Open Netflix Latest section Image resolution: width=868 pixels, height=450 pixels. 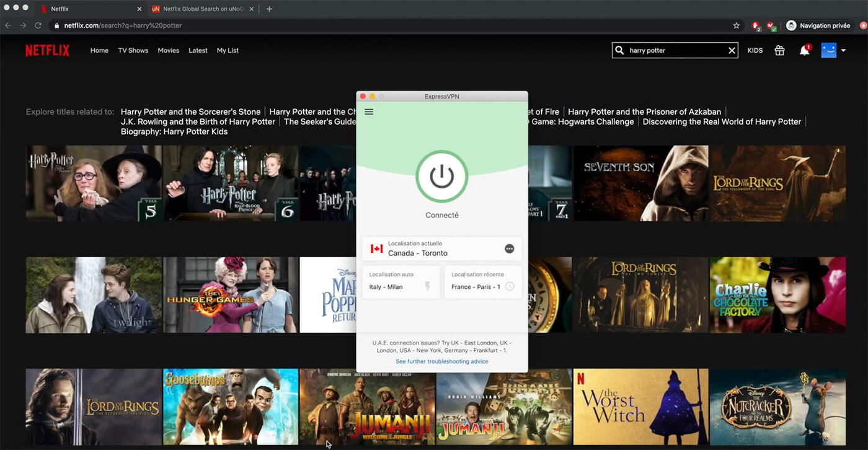pyautogui.click(x=198, y=50)
